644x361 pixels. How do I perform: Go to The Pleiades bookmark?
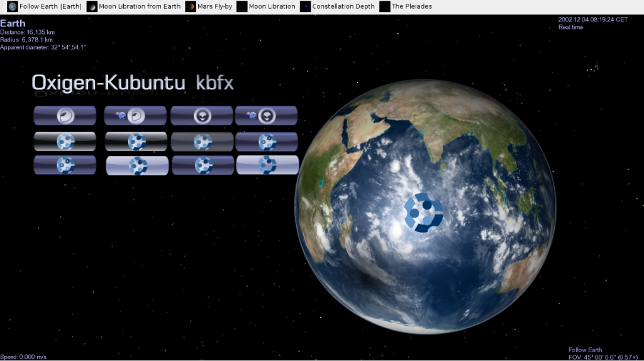tap(406, 6)
